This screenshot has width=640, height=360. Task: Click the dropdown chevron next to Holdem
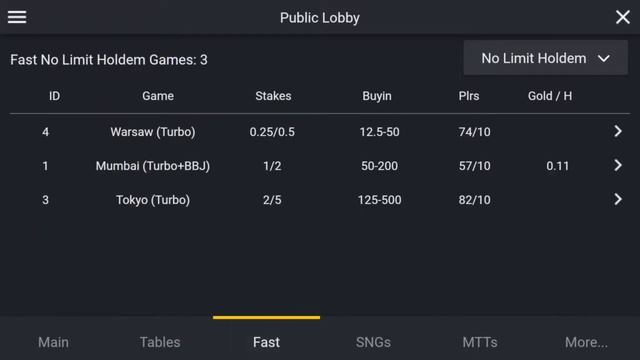(x=604, y=59)
